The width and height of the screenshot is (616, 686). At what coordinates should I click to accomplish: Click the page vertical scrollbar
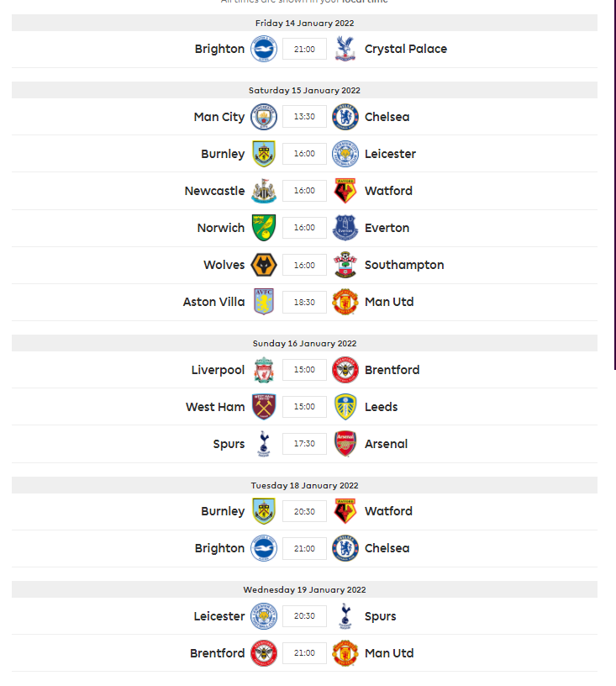click(614, 184)
